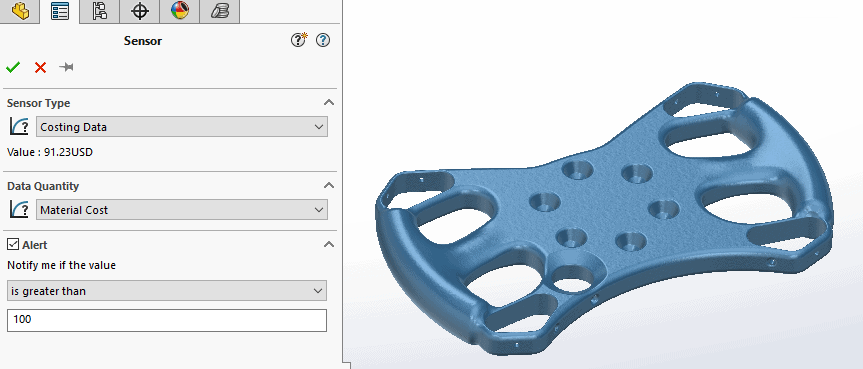863x369 pixels.
Task: Open the DimXpertManager crosshair tab
Action: (x=140, y=11)
